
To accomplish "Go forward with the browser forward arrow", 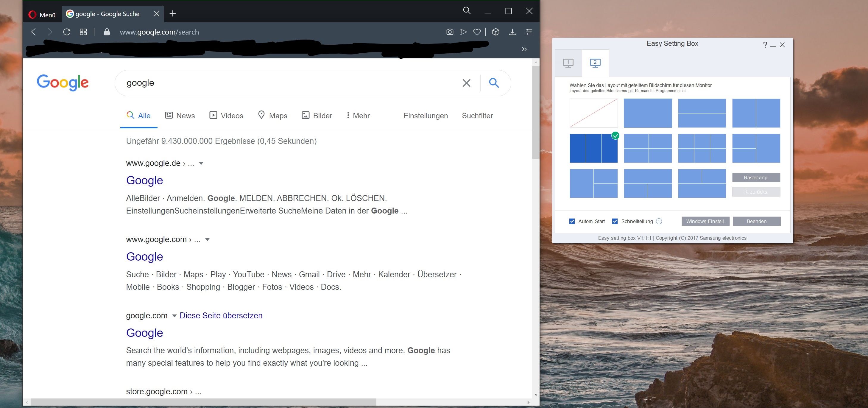I will pos(50,32).
